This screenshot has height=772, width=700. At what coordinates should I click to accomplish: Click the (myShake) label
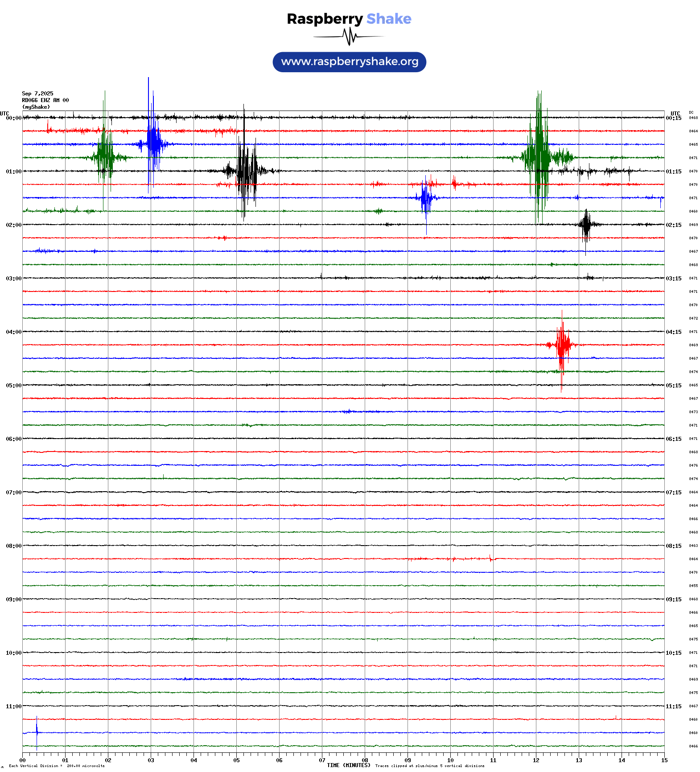36,107
